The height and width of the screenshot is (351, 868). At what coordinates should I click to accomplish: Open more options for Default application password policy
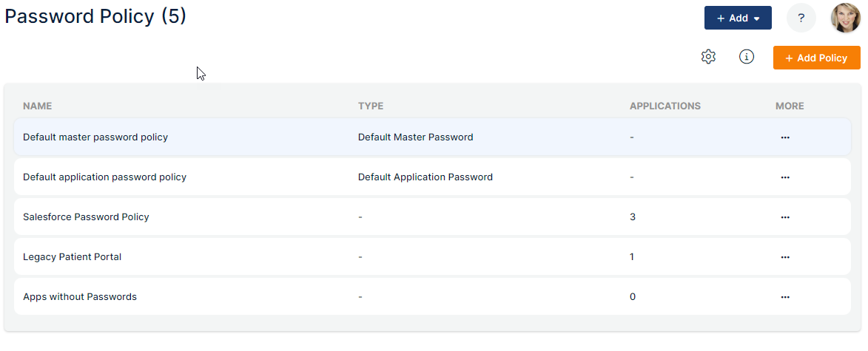tap(785, 177)
